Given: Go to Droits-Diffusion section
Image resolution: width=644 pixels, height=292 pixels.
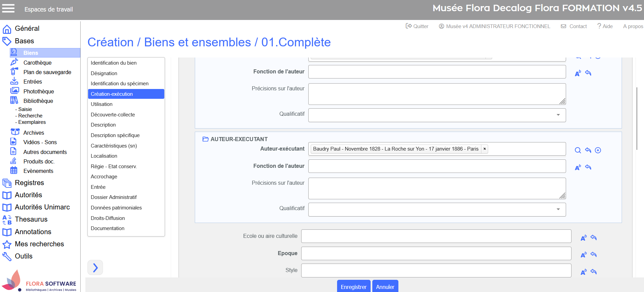Looking at the screenshot, I should point(108,218).
